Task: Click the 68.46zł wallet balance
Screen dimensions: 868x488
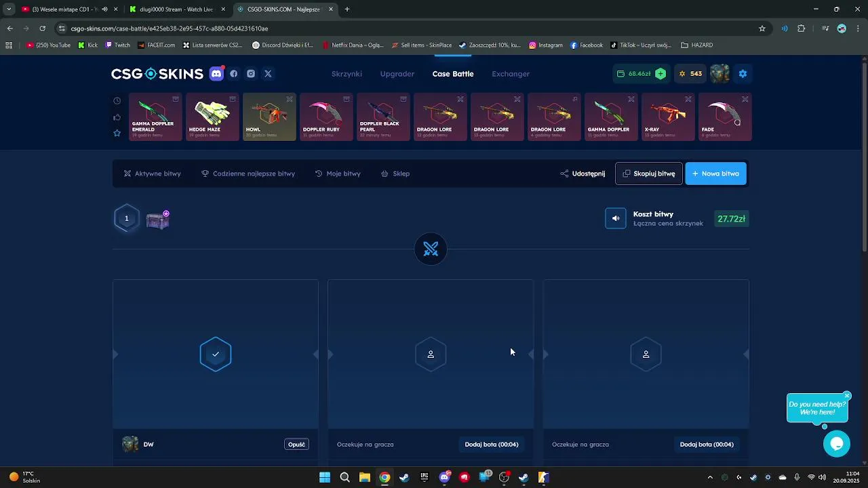Action: pyautogui.click(x=634, y=74)
